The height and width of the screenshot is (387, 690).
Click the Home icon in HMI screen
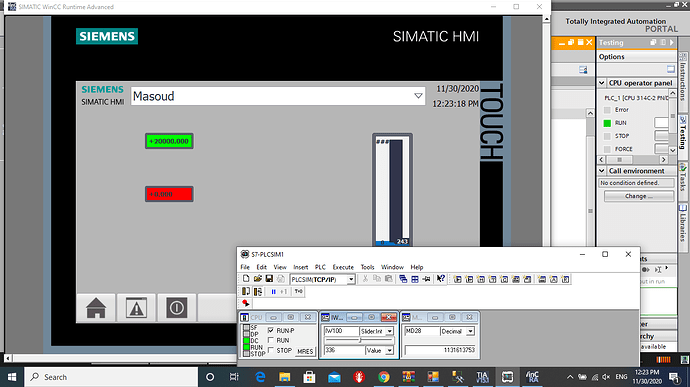click(x=96, y=308)
